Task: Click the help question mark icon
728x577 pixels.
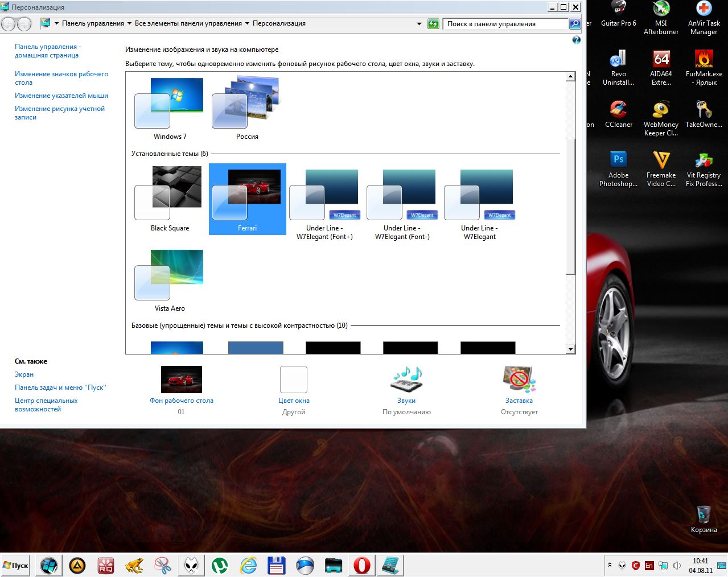Action: point(576,40)
